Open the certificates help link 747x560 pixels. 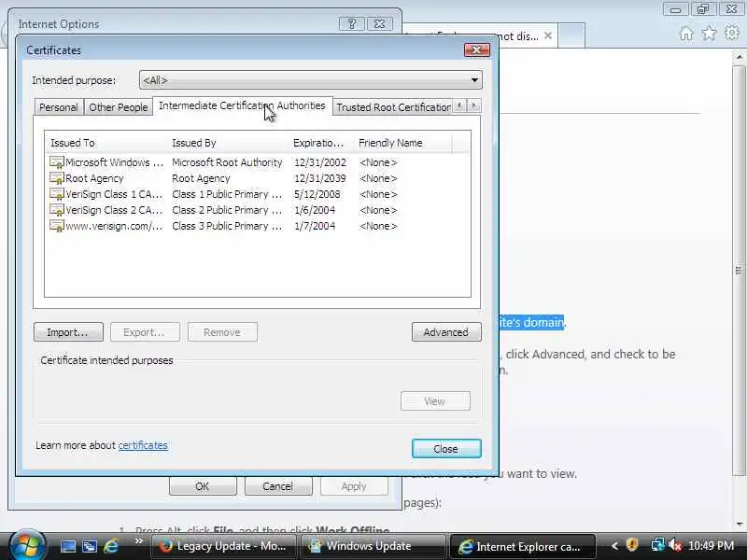pyautogui.click(x=143, y=445)
